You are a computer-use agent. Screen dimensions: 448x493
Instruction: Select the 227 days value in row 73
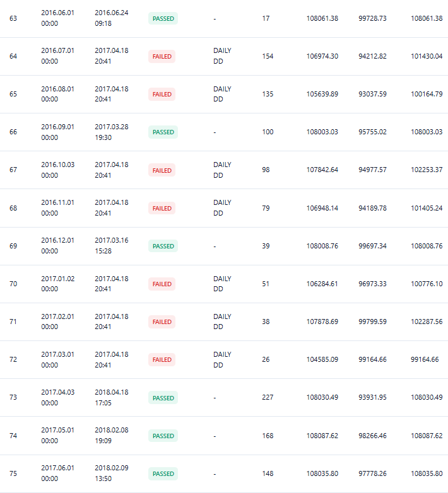[268, 397]
